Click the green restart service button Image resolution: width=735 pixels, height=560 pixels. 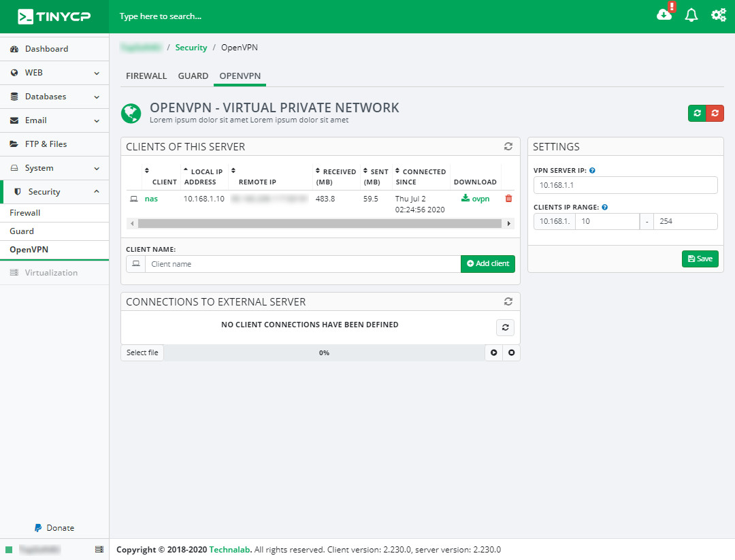coord(697,114)
